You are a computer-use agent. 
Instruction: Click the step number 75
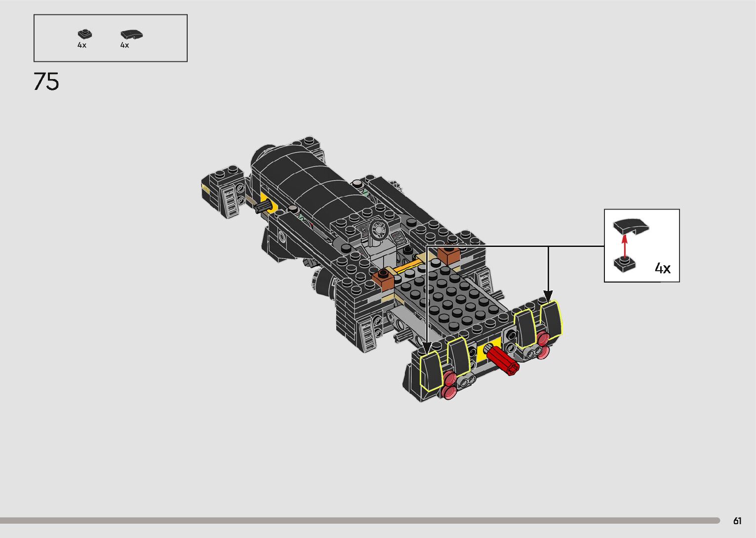click(x=46, y=82)
